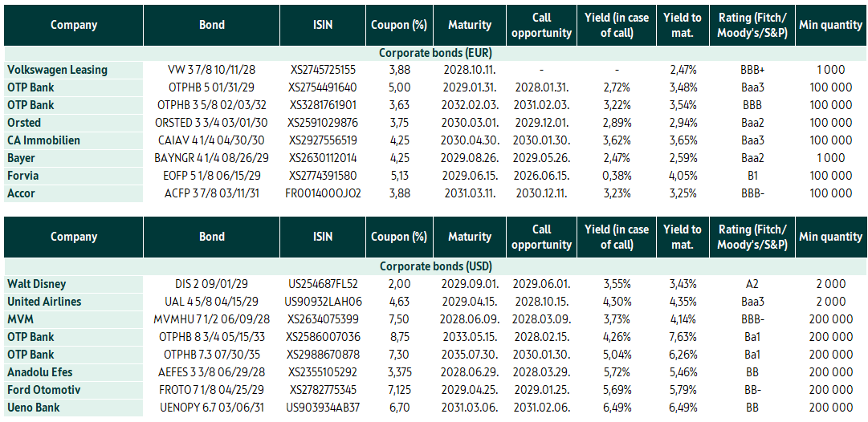
Task: Click the 'Bayer' company cell
Action: pyautogui.click(x=73, y=158)
